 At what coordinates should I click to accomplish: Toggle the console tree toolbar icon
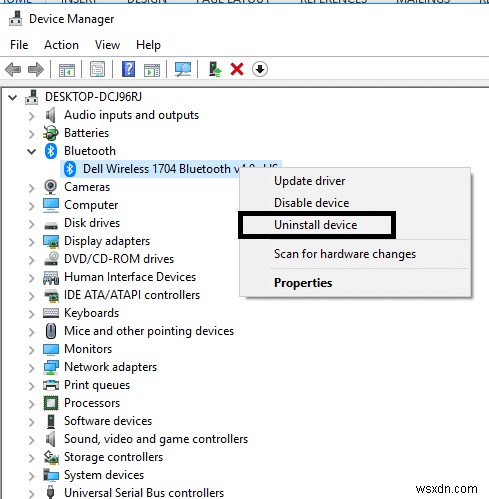coord(67,70)
